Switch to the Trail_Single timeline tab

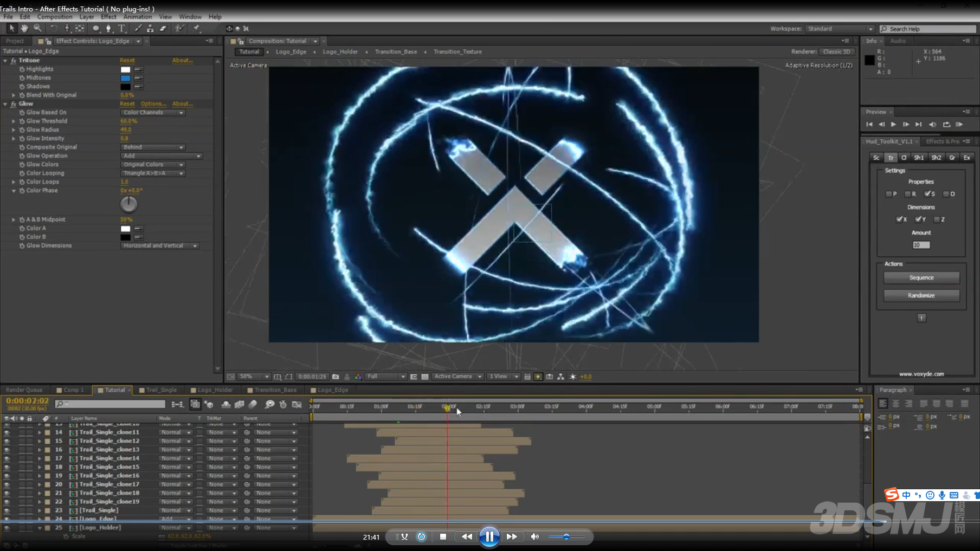161,390
